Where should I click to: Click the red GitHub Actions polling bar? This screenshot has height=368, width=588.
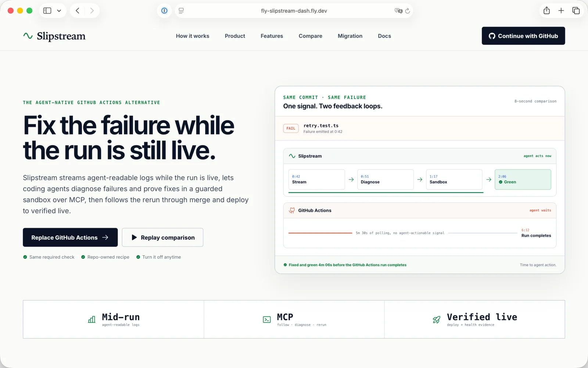click(x=320, y=233)
